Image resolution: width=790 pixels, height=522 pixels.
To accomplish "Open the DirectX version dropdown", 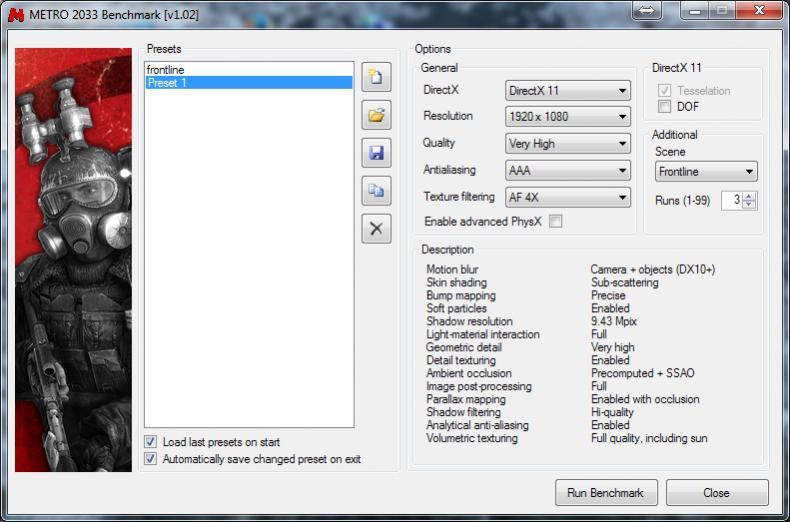I will pos(568,91).
